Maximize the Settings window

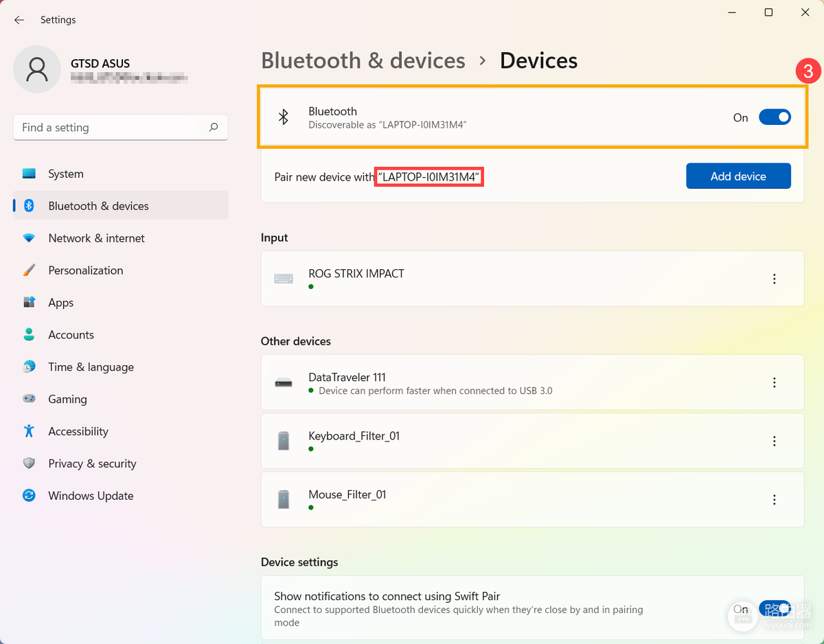click(x=768, y=12)
